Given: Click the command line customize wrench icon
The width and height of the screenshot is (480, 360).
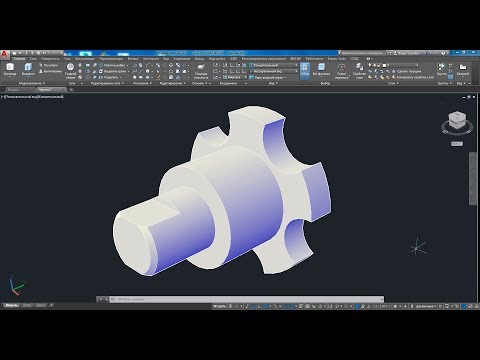Looking at the screenshot, I should click(x=106, y=299).
